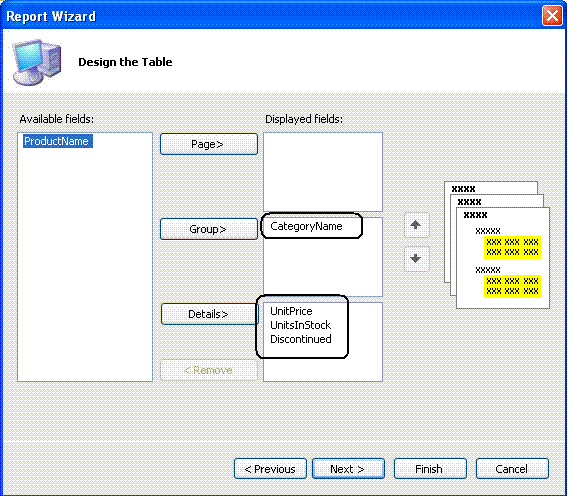Screen dimensions: 568x496
Task: Click the table layout preview thumbnail
Action: 497,245
